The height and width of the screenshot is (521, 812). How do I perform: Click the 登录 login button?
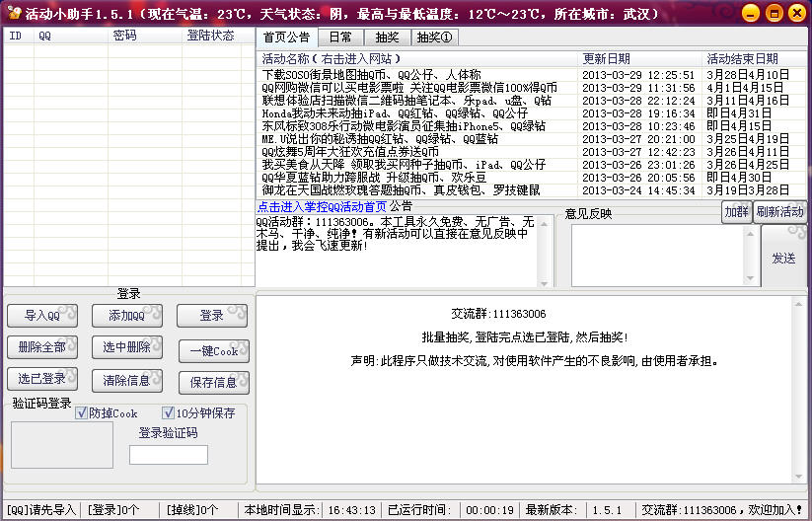tap(211, 316)
